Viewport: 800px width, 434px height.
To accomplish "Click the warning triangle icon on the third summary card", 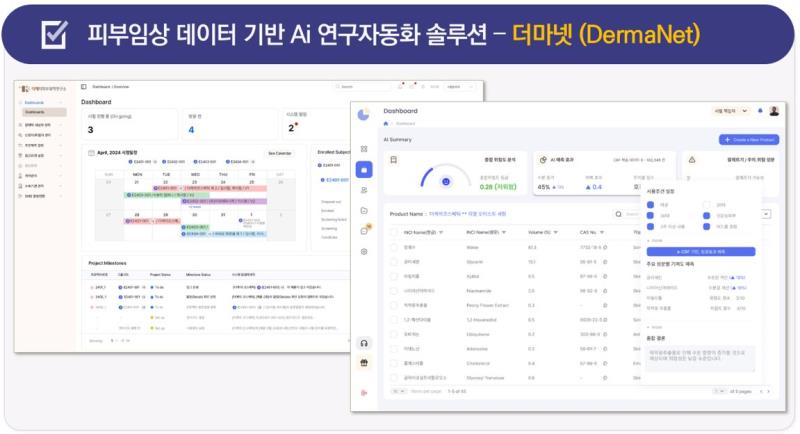I will pos(692,160).
